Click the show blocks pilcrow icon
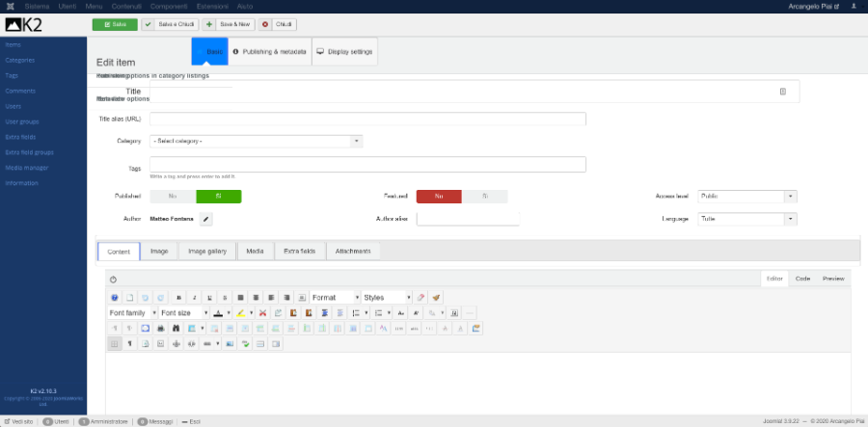868x427 pixels. pyautogui.click(x=129, y=343)
